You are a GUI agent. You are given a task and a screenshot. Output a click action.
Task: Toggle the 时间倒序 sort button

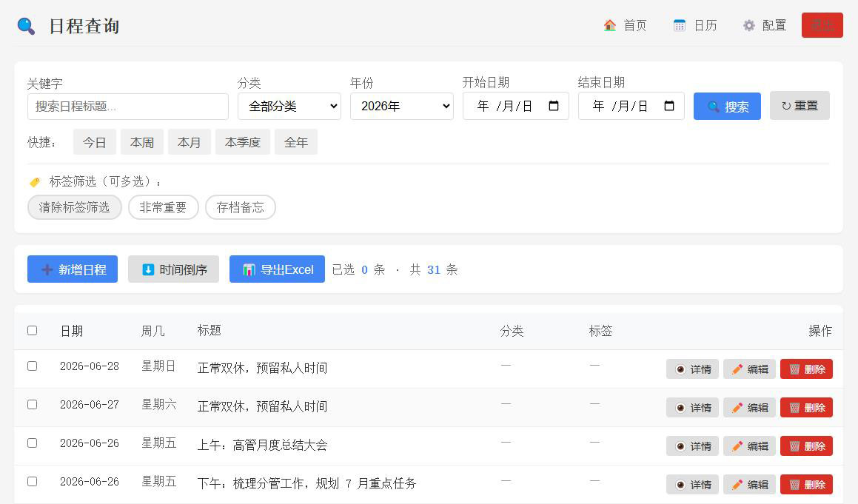173,269
